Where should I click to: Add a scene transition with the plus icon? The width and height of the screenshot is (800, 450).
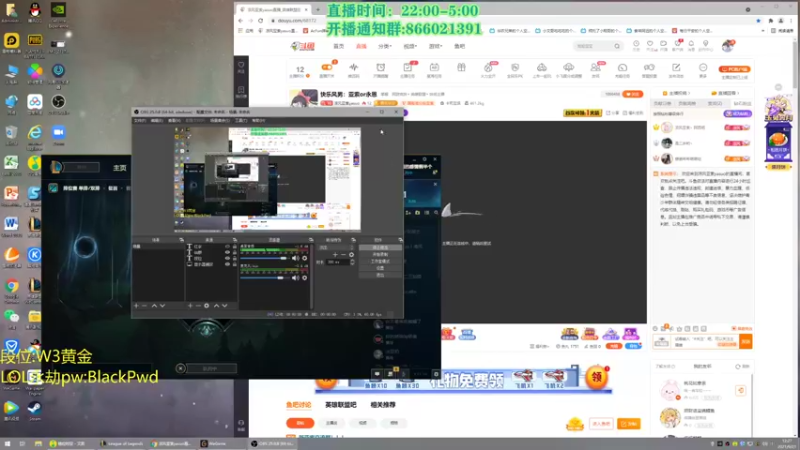[335, 255]
